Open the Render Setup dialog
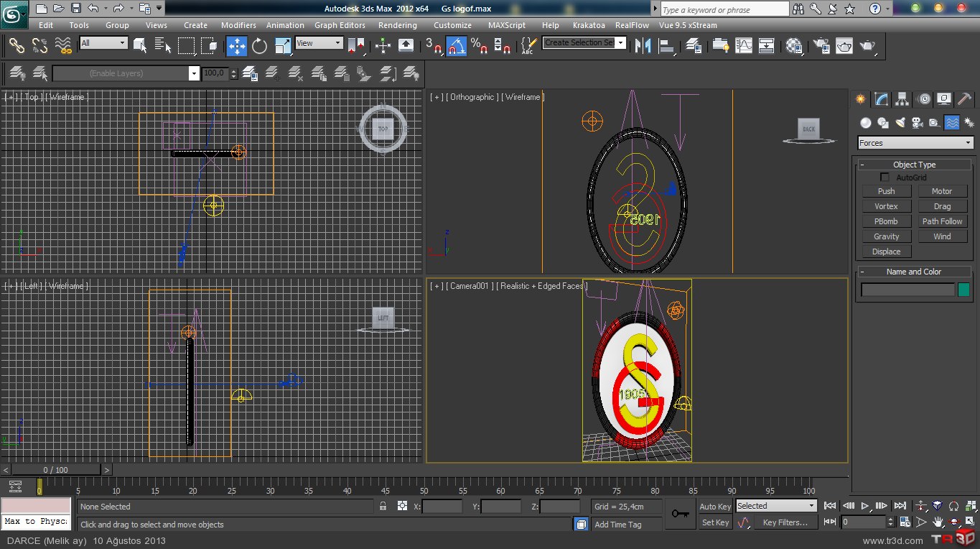This screenshot has height=549, width=980. point(821,46)
